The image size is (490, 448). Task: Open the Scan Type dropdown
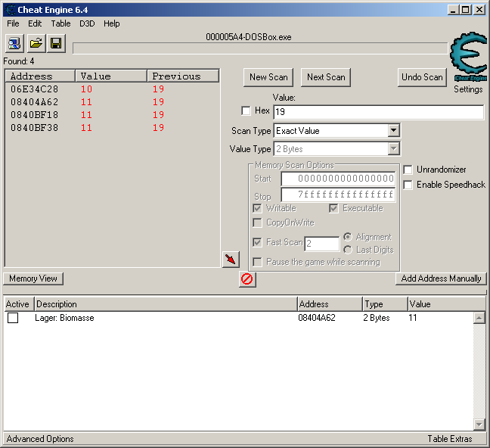[394, 130]
